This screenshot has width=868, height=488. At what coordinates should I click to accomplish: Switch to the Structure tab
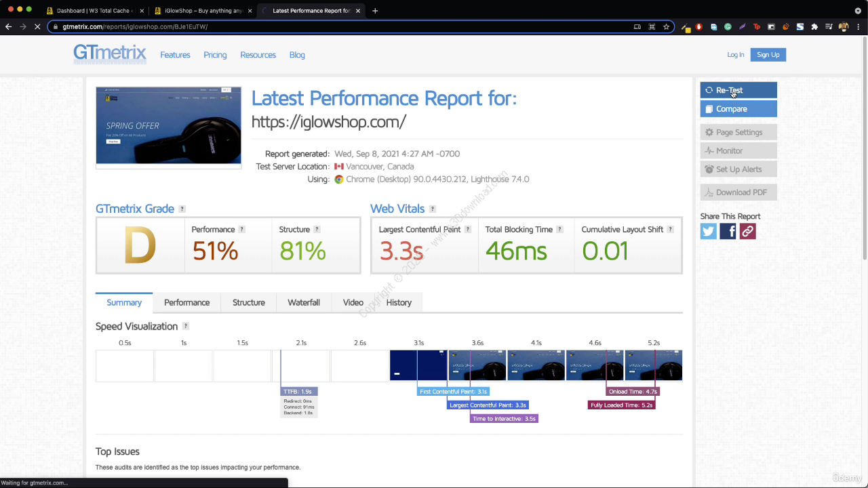[x=249, y=302]
